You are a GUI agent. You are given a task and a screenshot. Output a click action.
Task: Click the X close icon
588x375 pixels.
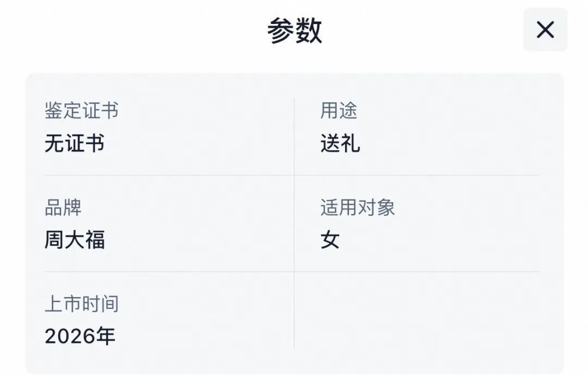[545, 29]
